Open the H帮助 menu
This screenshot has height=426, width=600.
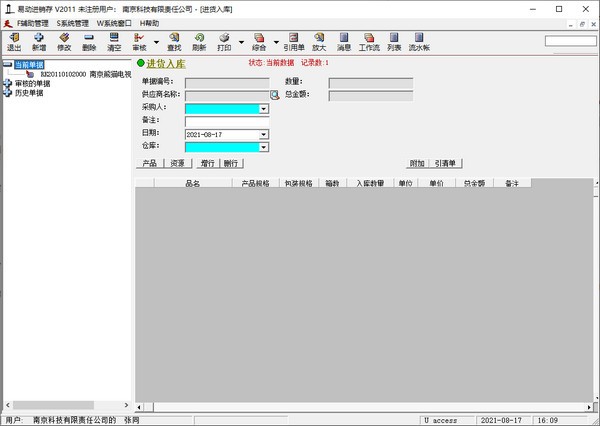[149, 22]
